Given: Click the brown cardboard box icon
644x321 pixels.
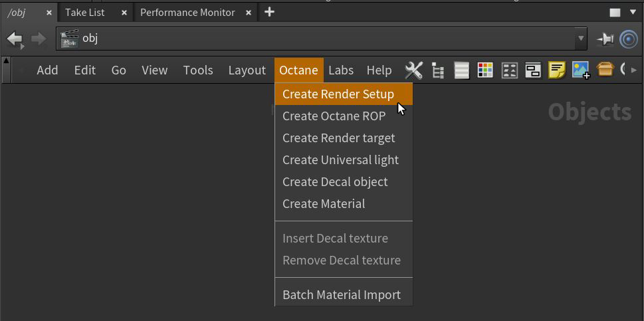Looking at the screenshot, I should coord(605,70).
